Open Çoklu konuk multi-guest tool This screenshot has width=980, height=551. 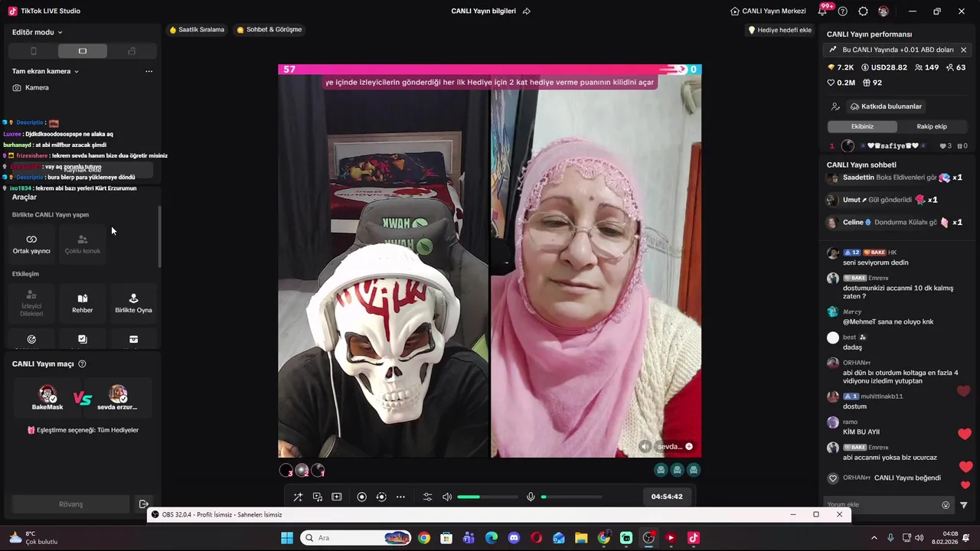83,244
